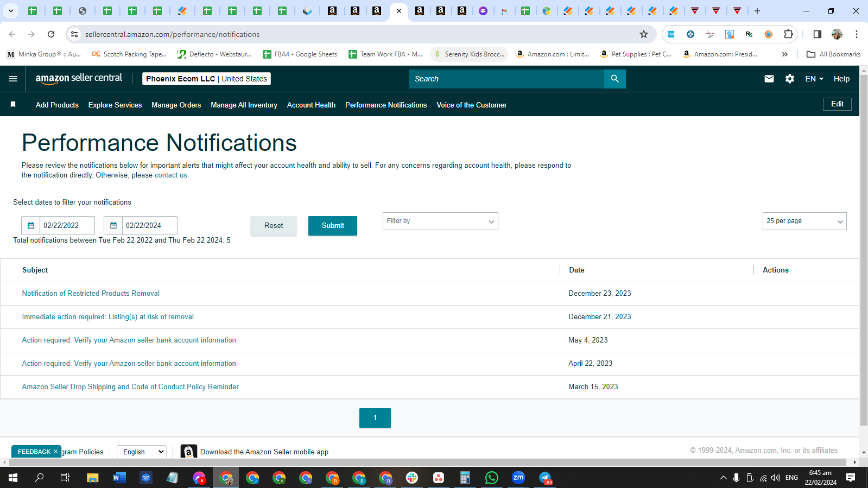The width and height of the screenshot is (868, 488).
Task: Click the Edit button in the nav bar
Action: [x=837, y=104]
